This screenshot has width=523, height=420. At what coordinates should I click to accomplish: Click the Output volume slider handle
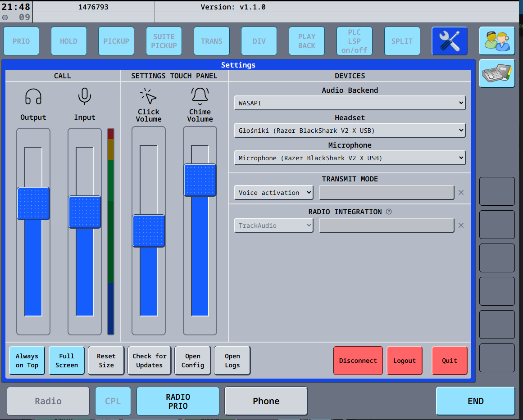click(x=33, y=203)
